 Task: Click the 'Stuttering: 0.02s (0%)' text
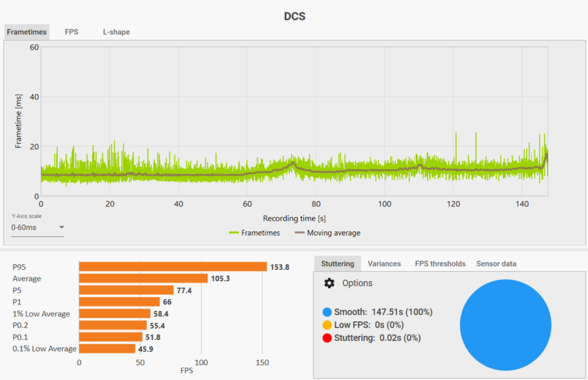[378, 338]
